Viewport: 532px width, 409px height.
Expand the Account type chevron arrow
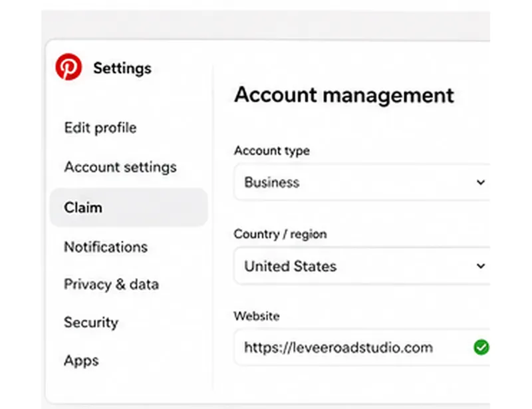[x=480, y=182]
